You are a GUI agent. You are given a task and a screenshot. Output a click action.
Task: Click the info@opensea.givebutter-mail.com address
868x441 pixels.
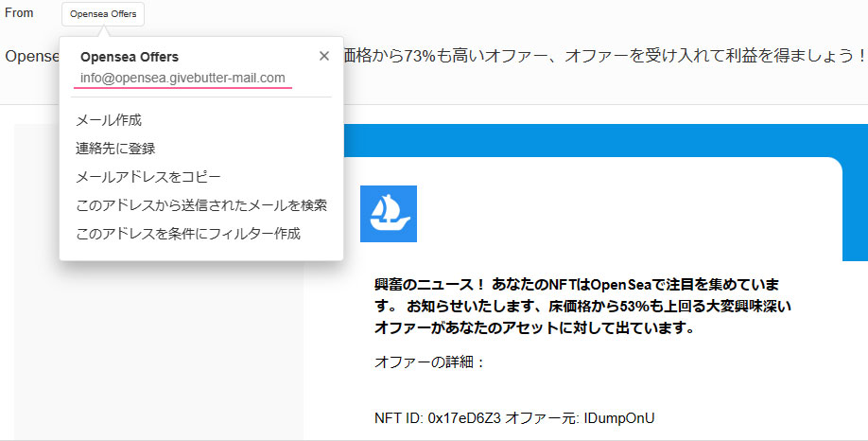(182, 78)
